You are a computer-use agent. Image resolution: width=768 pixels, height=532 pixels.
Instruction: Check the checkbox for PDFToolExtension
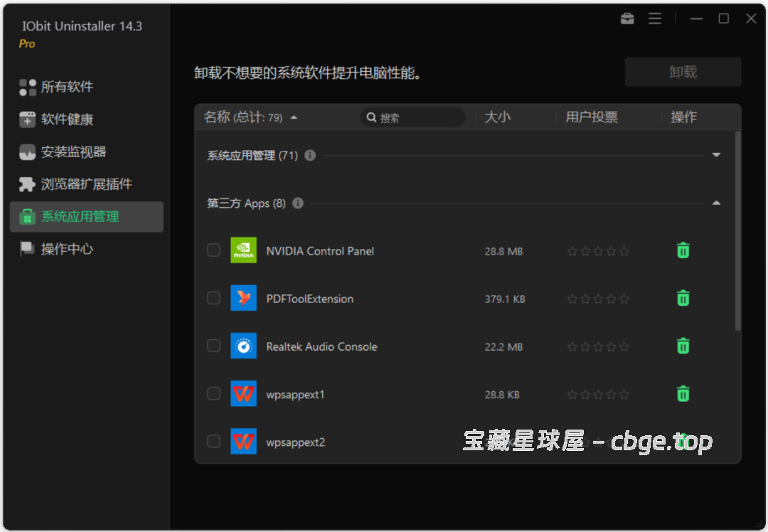[x=213, y=298]
